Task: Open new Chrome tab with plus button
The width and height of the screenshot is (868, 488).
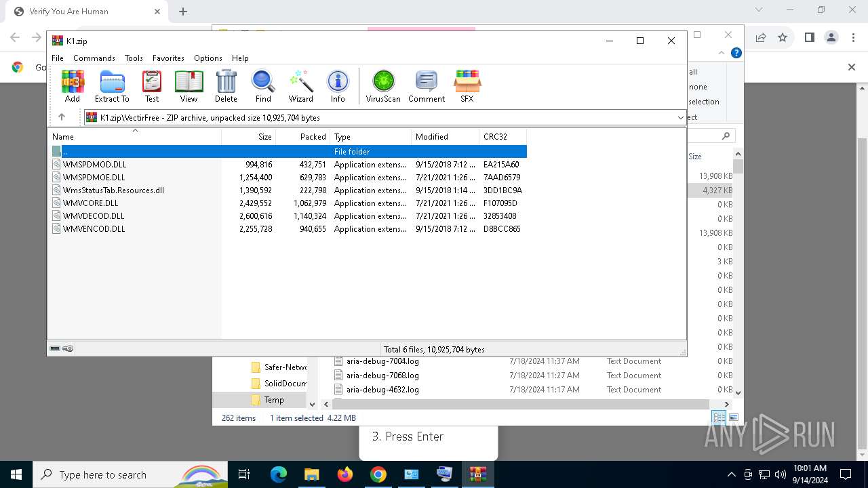Action: [x=183, y=12]
